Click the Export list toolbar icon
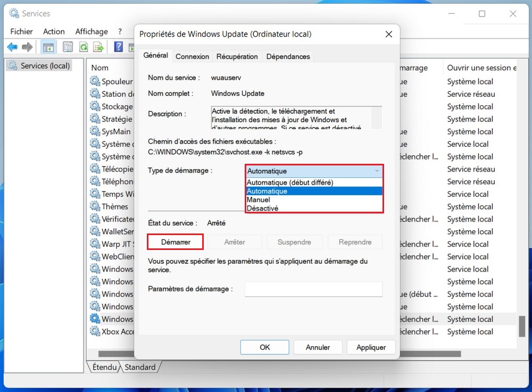Image resolution: width=532 pixels, height=392 pixels. 98,47
